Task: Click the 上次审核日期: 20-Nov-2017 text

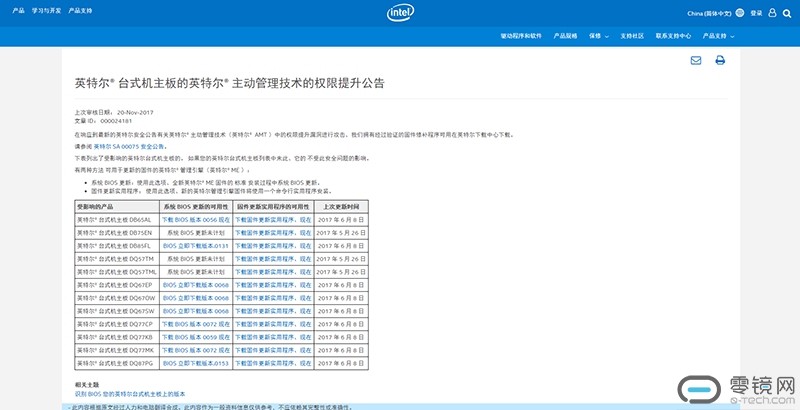Action: pyautogui.click(x=114, y=112)
